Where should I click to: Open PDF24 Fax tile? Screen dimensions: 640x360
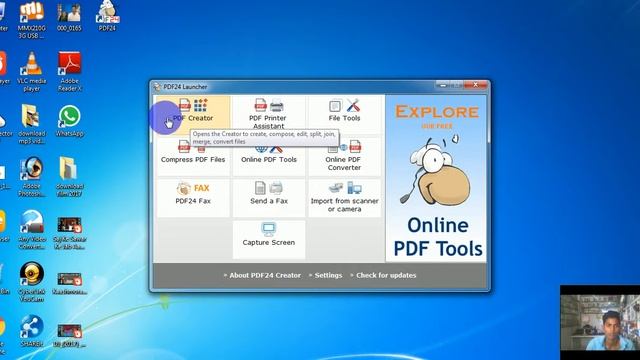pyautogui.click(x=193, y=198)
